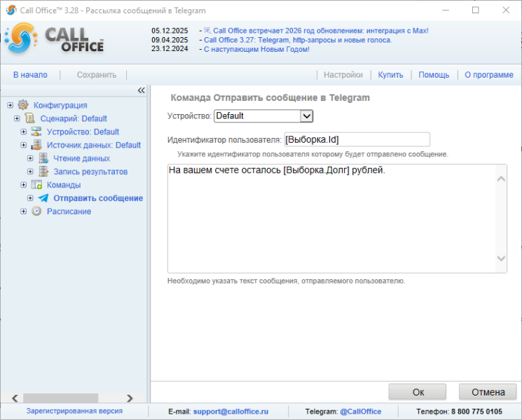Click the message area scroll-up arrow

pos(501,179)
